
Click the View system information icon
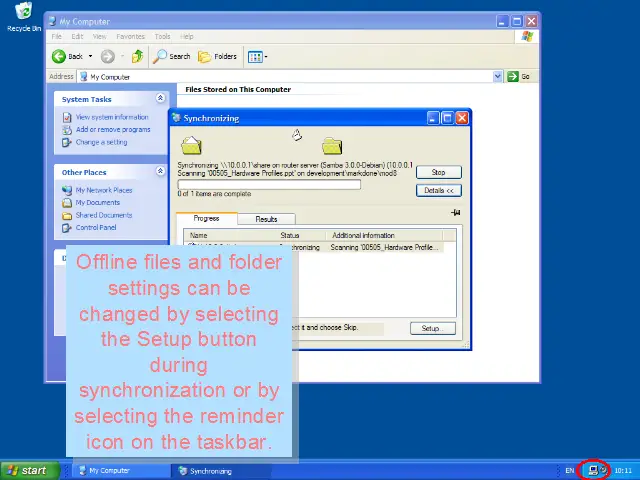pos(67,118)
